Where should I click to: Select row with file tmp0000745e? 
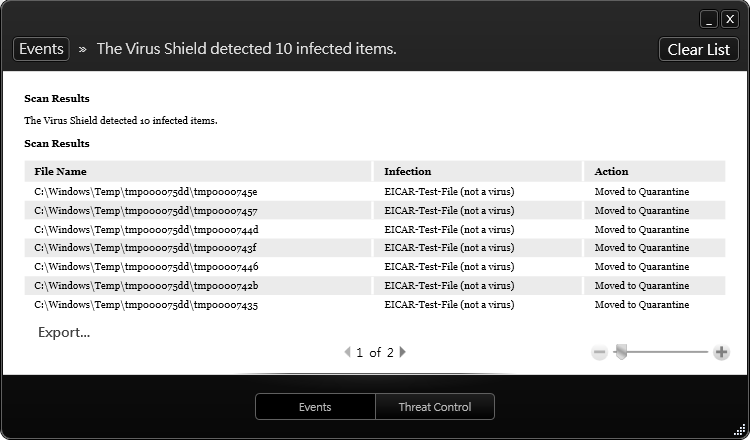(146, 191)
